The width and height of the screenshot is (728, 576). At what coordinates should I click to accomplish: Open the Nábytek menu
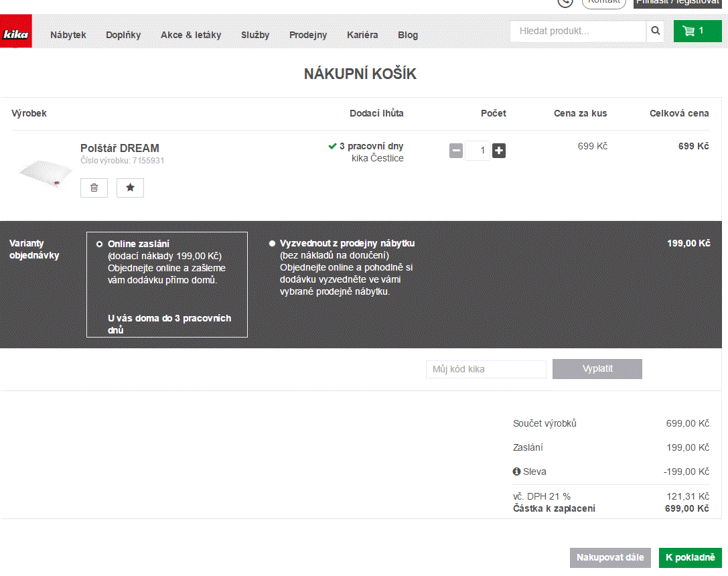coord(68,35)
